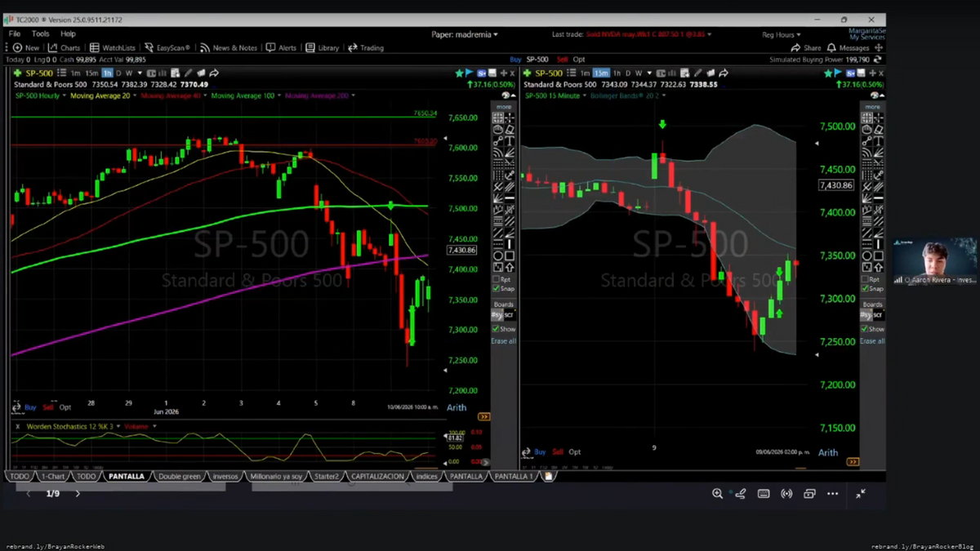Open the Tools menu

(x=40, y=34)
